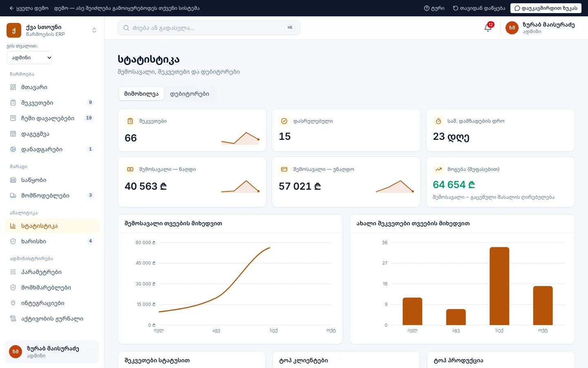Start the ტური guided tour
Screen dimensions: 588x368
point(434,8)
